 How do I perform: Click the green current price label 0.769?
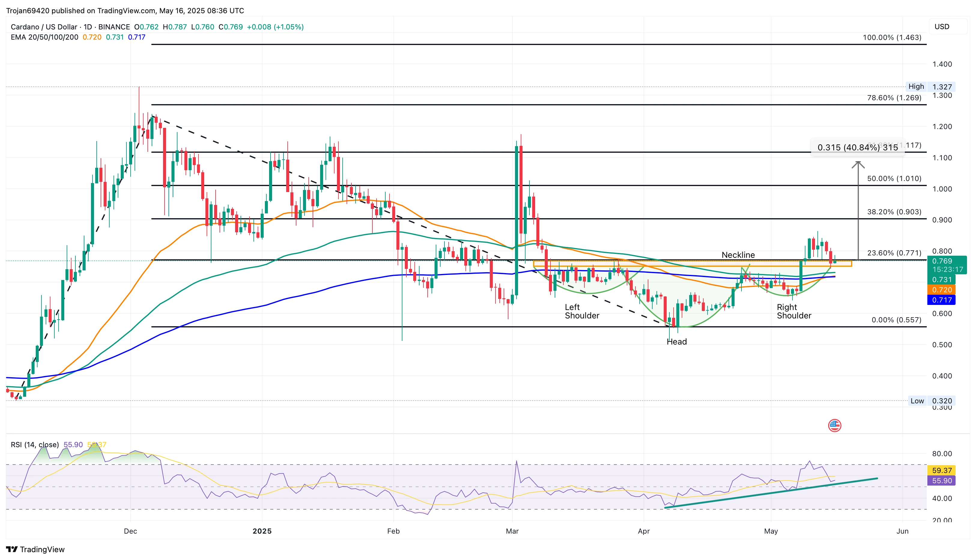942,261
